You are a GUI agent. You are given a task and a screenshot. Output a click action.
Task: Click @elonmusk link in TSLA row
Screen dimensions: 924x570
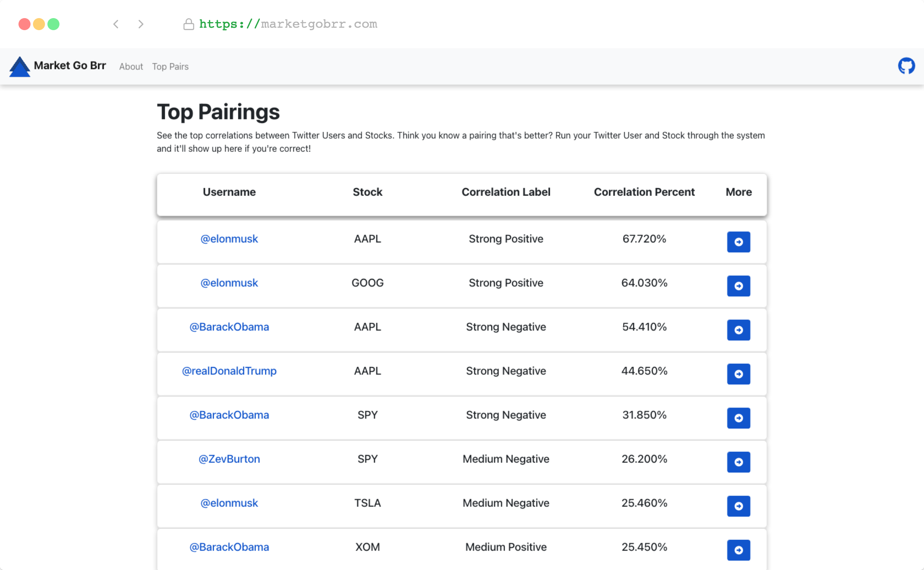point(229,503)
